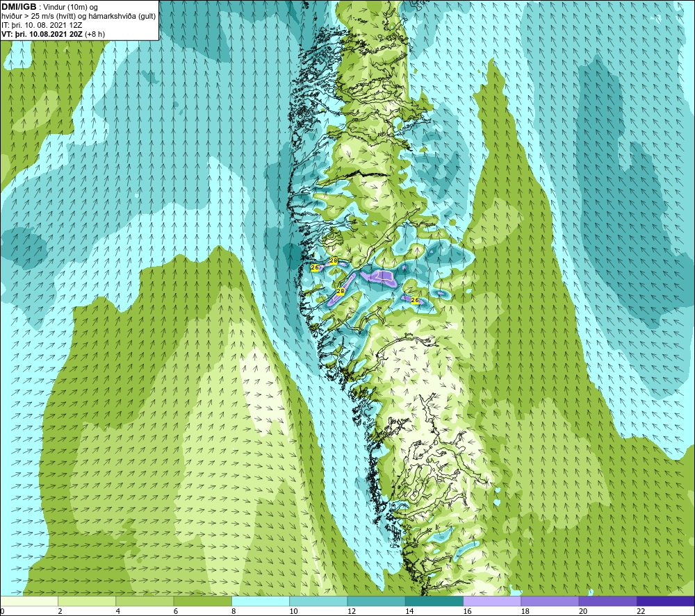Click the legend tick value 0

click(x=2, y=612)
